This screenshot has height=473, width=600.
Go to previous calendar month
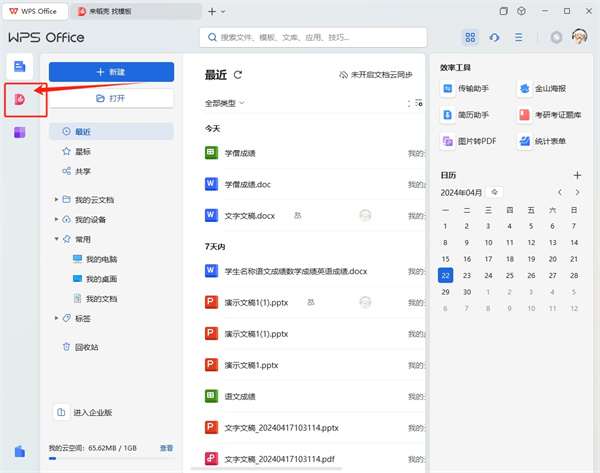coord(560,192)
